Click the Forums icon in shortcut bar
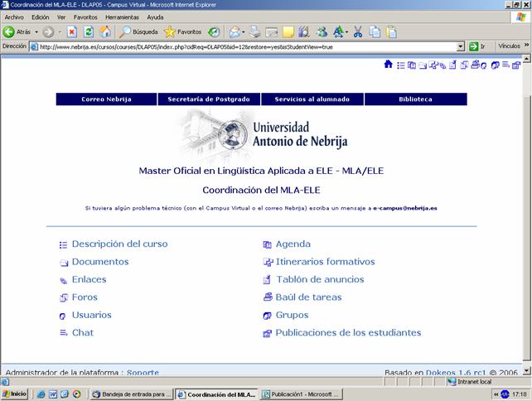 [464, 65]
